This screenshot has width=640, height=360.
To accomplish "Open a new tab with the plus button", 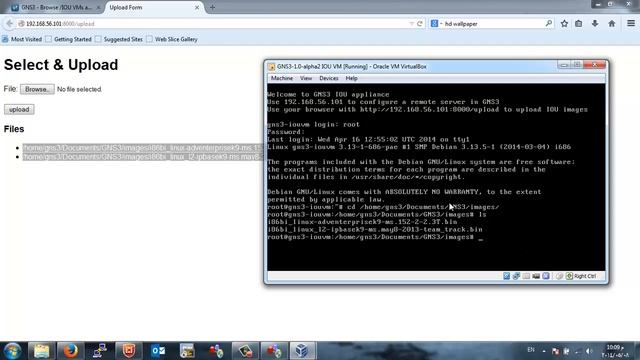I will [212, 7].
